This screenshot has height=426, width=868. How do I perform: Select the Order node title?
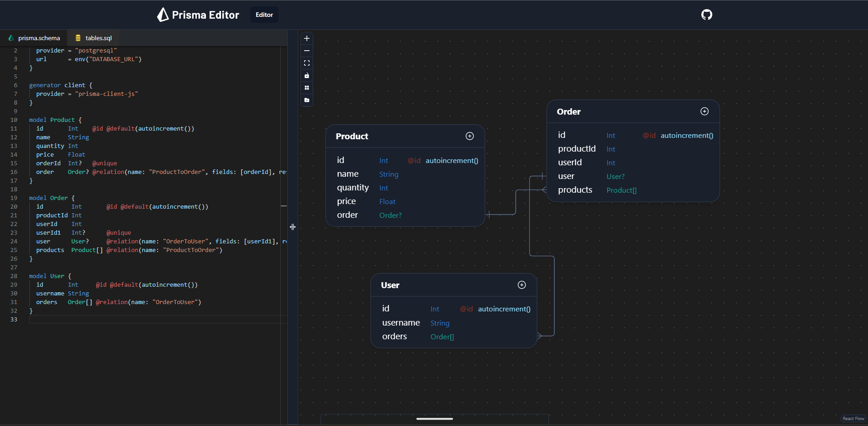point(568,111)
